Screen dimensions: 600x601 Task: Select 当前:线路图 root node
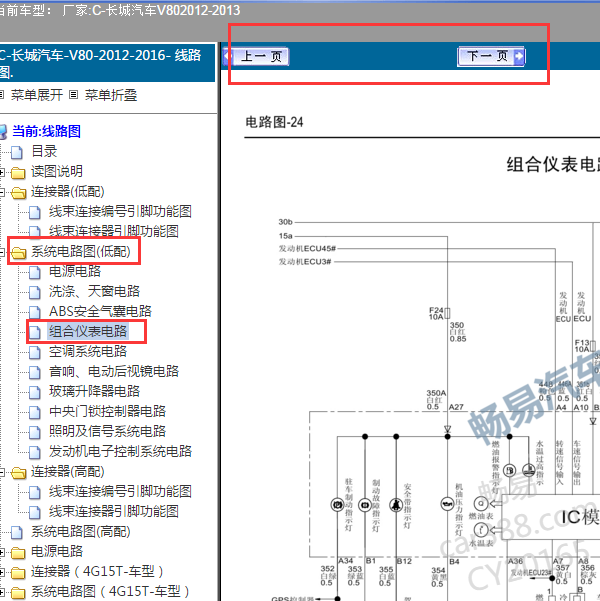46,131
